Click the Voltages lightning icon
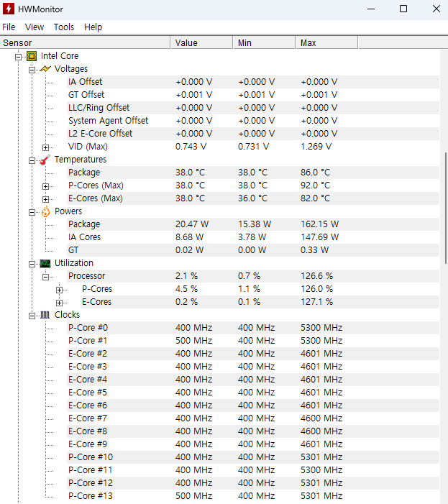The image size is (448, 504). pos(45,69)
